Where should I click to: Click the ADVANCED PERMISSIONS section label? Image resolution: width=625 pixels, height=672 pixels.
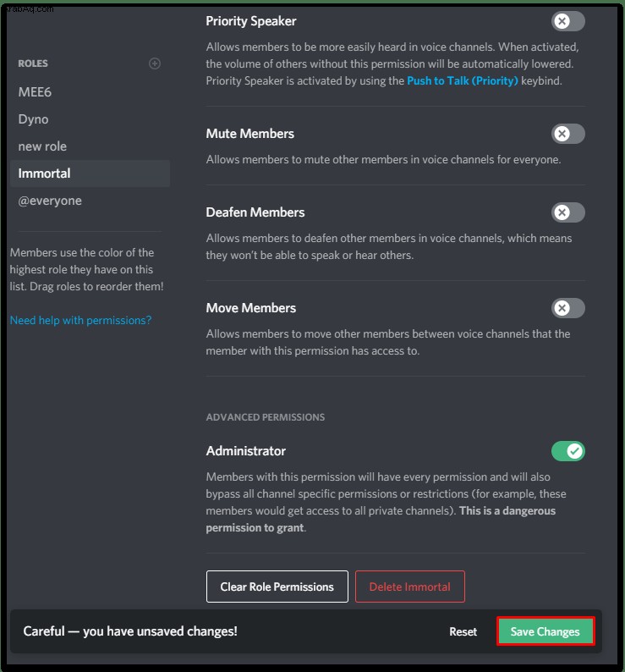(266, 417)
